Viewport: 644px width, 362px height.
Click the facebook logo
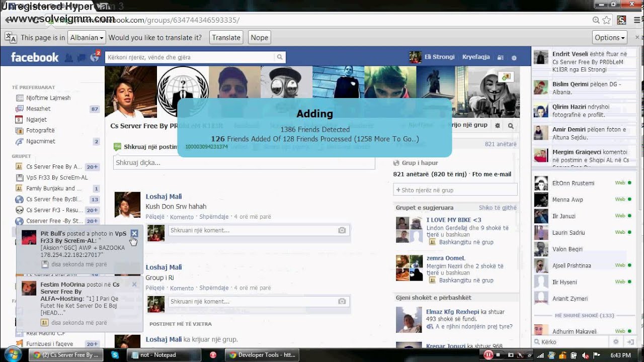(35, 57)
